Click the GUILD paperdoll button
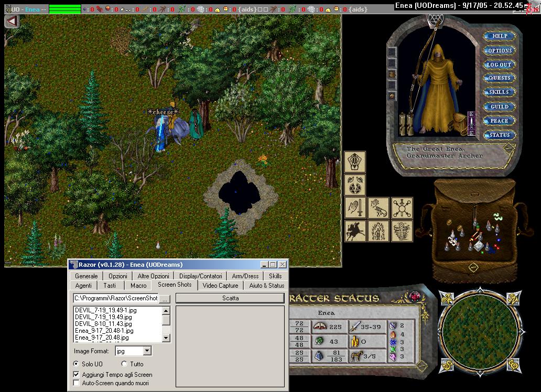 (x=500, y=106)
